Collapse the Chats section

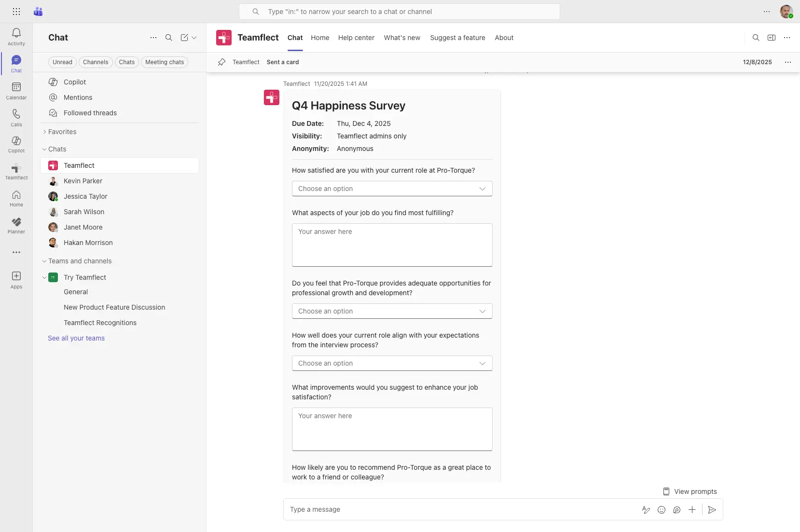pyautogui.click(x=44, y=149)
